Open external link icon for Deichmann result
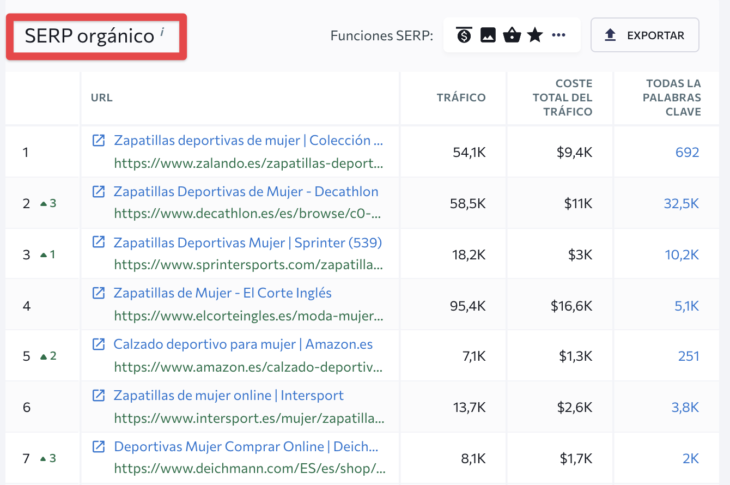Screen dimensions: 730x485 pyautogui.click(x=98, y=446)
